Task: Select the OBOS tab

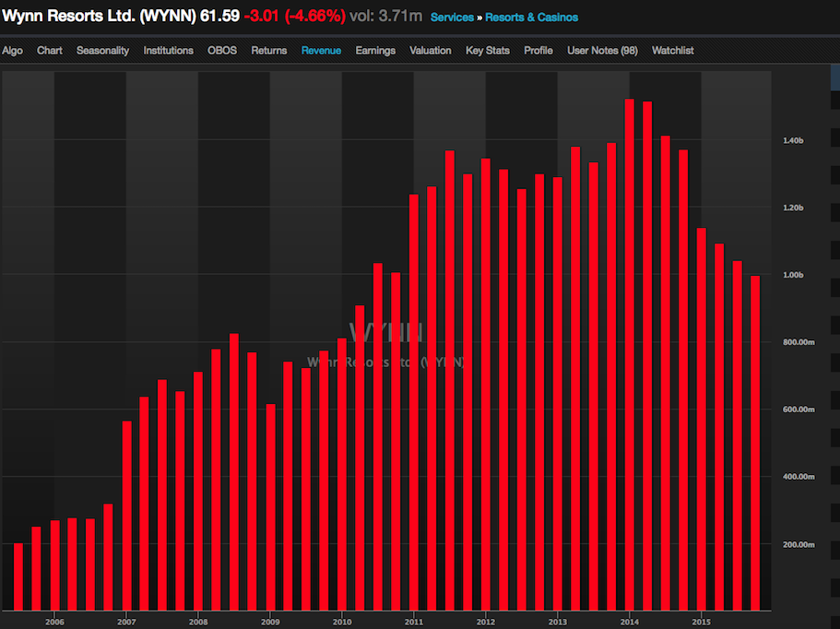Action: pos(222,51)
